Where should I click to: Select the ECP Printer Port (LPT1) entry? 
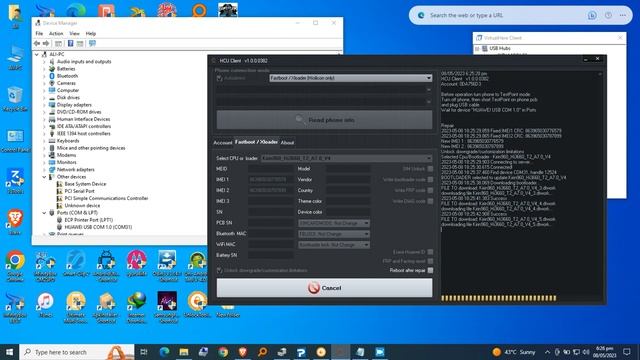pos(89,220)
